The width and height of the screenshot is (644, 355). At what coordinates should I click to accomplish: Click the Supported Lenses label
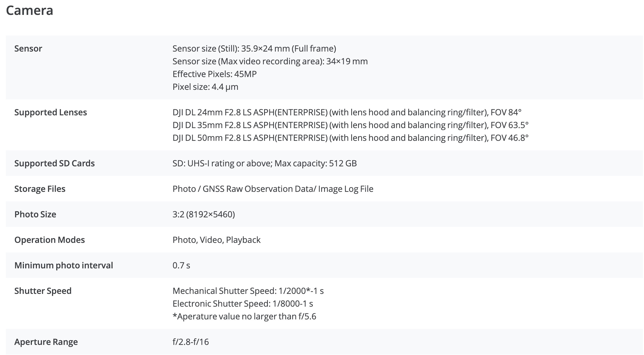point(50,112)
